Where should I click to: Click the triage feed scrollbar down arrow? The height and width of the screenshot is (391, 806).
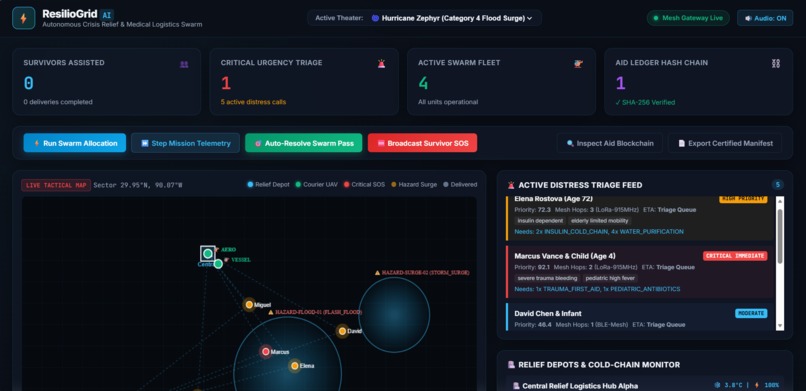tap(780, 326)
